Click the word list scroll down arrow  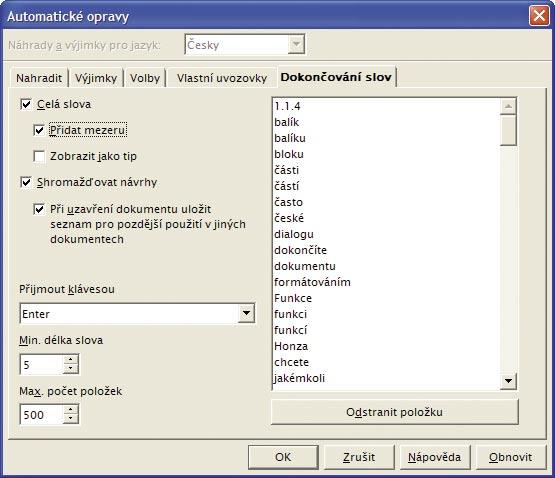tap(508, 381)
